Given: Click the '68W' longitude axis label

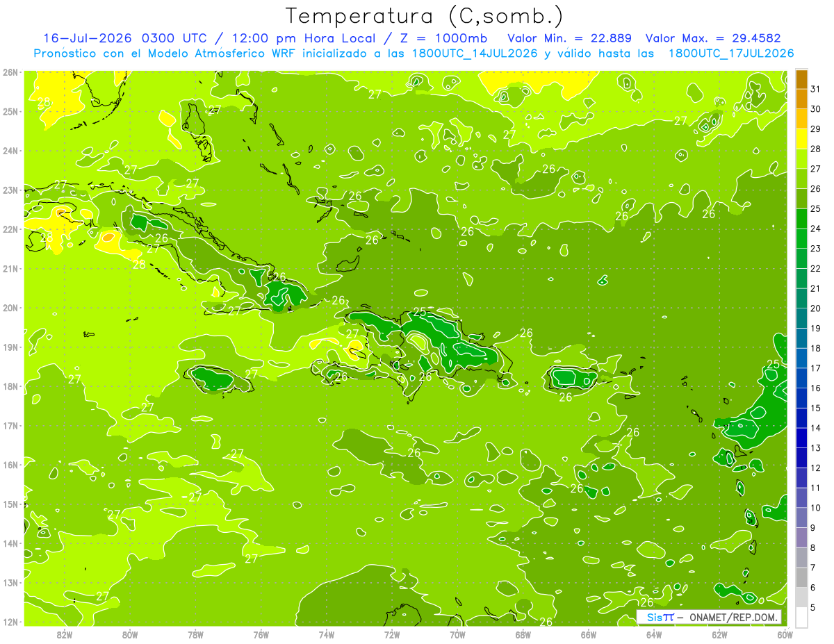Looking at the screenshot, I should 523,635.
